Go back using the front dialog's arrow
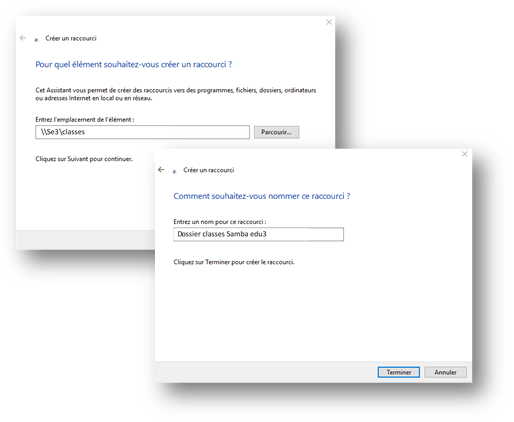 (x=161, y=170)
